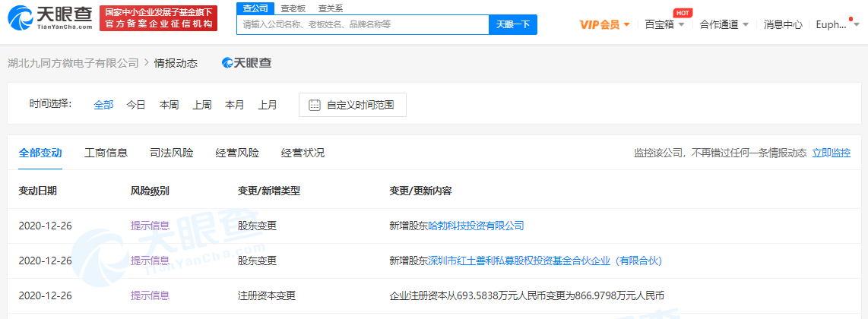Click 时间选择 label
The width and height of the screenshot is (868, 319).
coord(50,104)
